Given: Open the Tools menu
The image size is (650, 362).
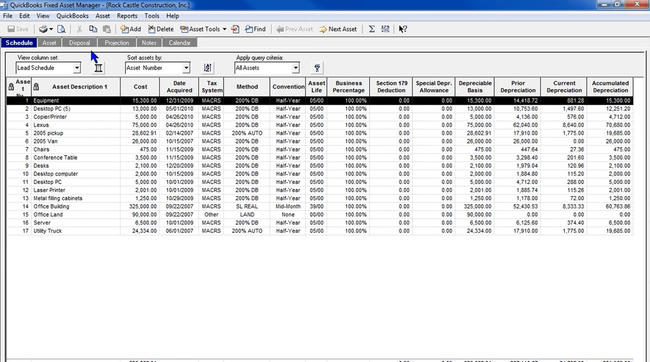Looking at the screenshot, I should click(x=152, y=16).
